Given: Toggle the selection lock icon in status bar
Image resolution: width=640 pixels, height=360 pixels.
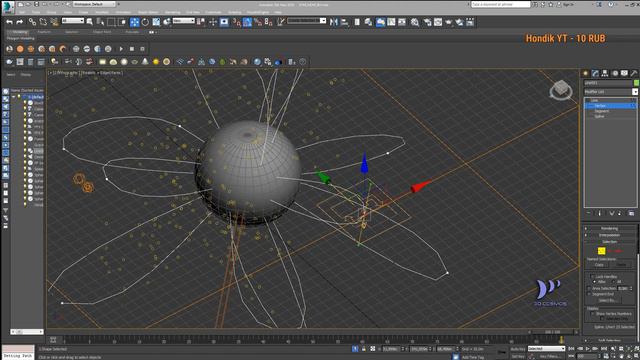Looking at the screenshot, I should (364, 349).
